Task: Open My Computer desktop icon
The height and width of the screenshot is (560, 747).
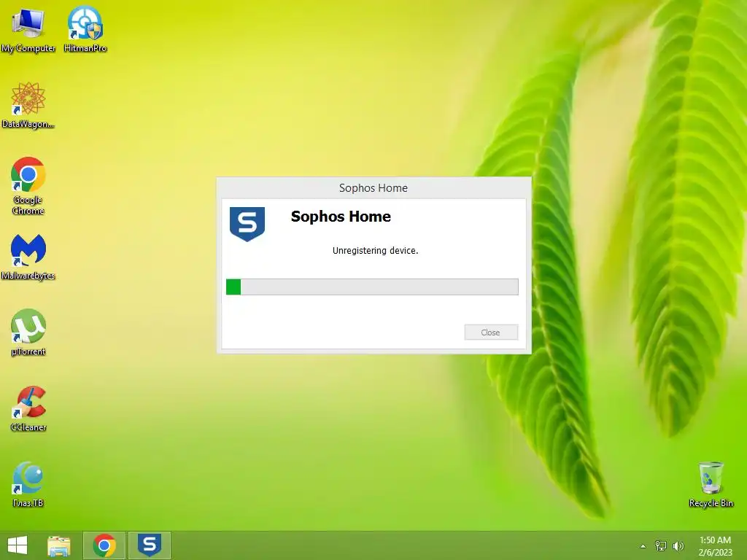Action: [28, 28]
